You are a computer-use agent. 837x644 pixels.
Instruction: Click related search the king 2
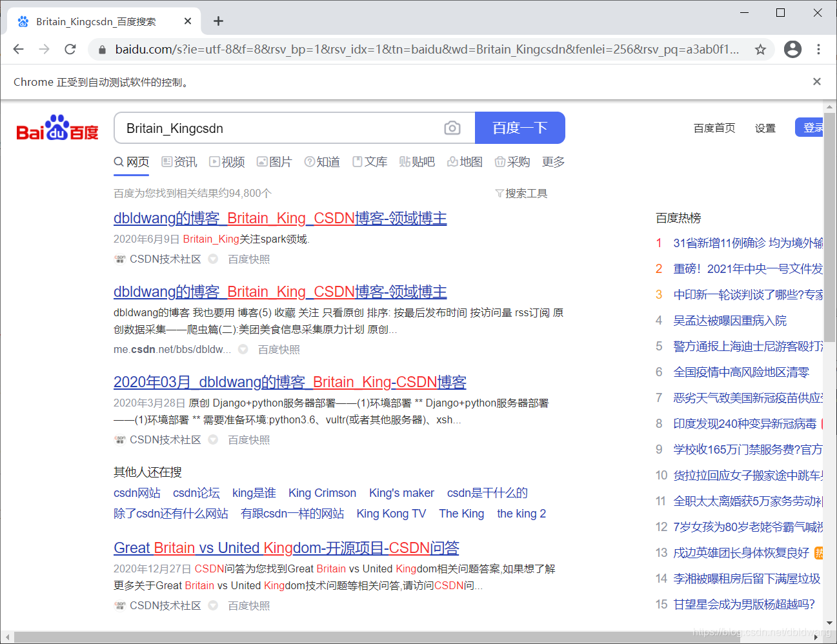pyautogui.click(x=521, y=514)
